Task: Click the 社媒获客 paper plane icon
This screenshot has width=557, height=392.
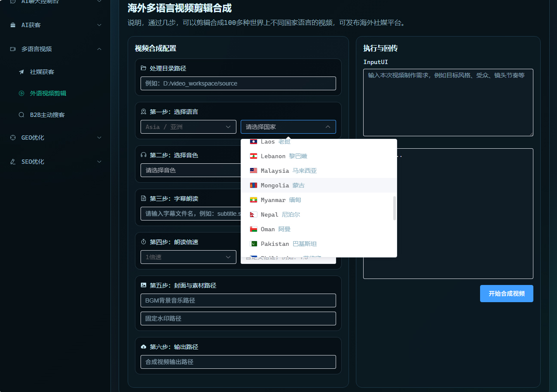Action: coord(21,72)
